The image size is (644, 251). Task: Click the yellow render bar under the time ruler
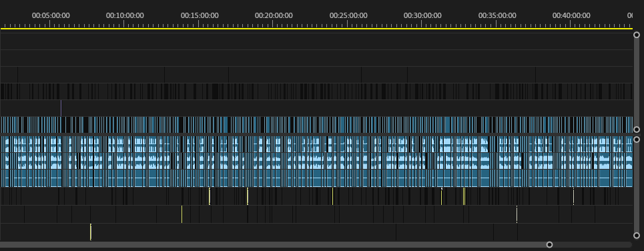(x=316, y=29)
